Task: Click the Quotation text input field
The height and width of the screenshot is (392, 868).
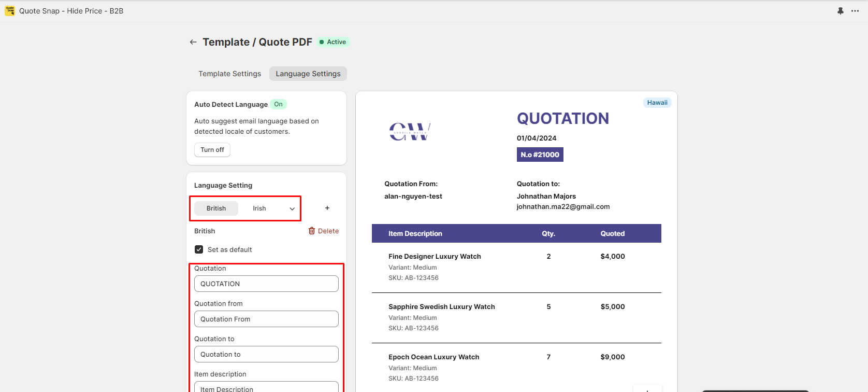Action: tap(266, 284)
